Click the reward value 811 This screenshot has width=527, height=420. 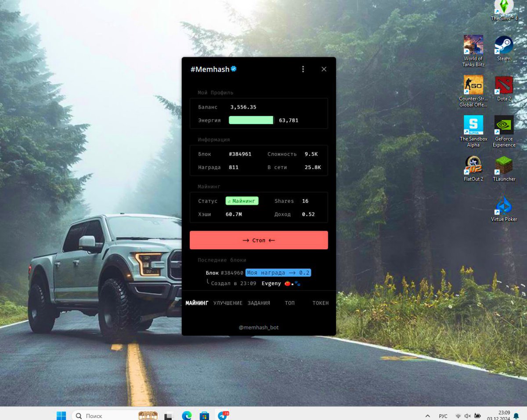pyautogui.click(x=234, y=167)
